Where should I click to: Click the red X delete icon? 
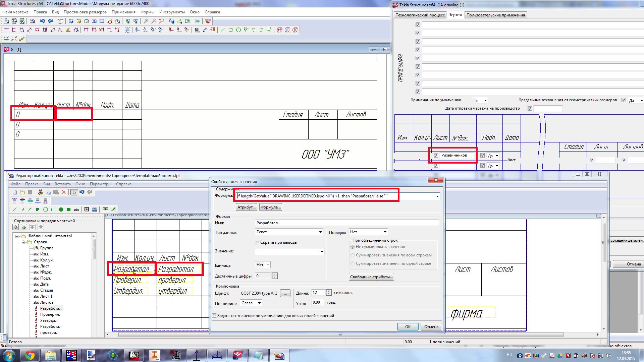[64, 192]
